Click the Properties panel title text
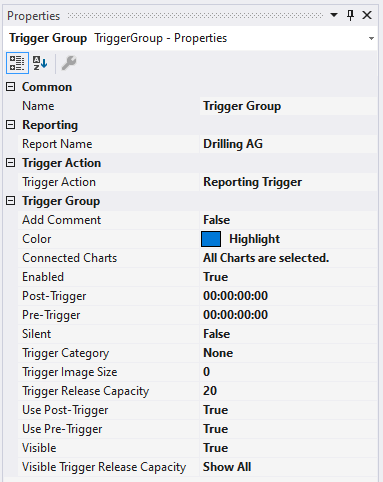The width and height of the screenshot is (383, 482). [x=33, y=16]
